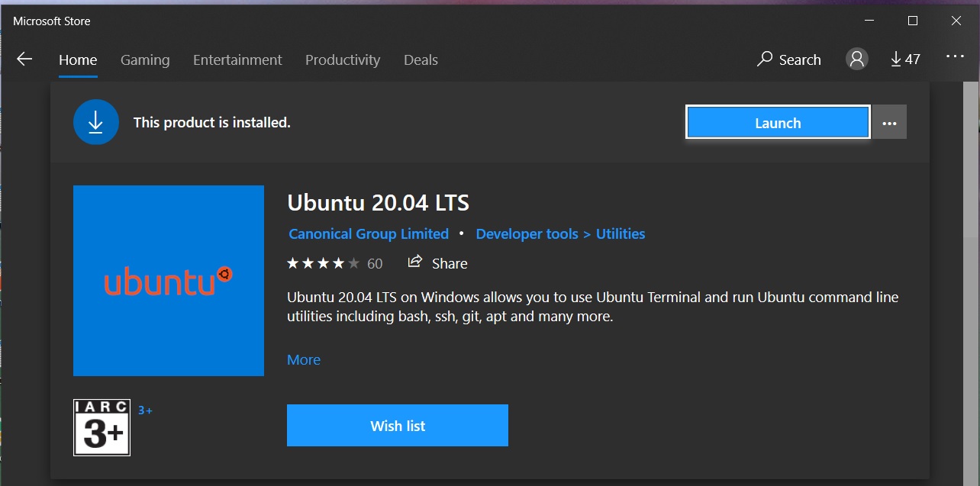
Task: View the 47 pending downloads
Action: tap(905, 60)
